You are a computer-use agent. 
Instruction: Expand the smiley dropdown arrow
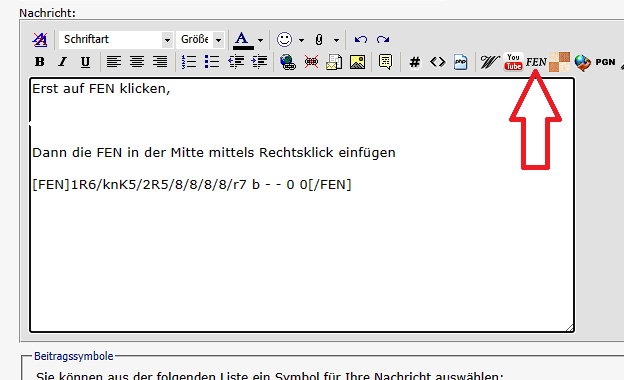pos(301,40)
